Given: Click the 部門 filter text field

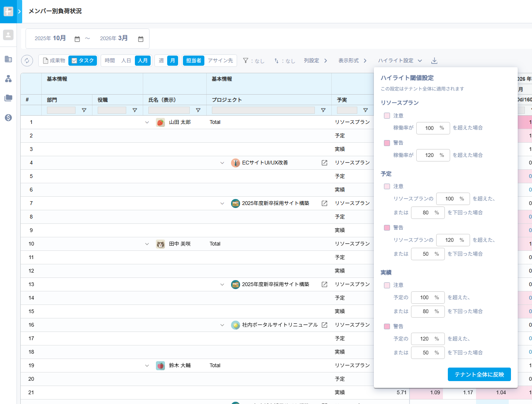Looking at the screenshot, I should [61, 110].
